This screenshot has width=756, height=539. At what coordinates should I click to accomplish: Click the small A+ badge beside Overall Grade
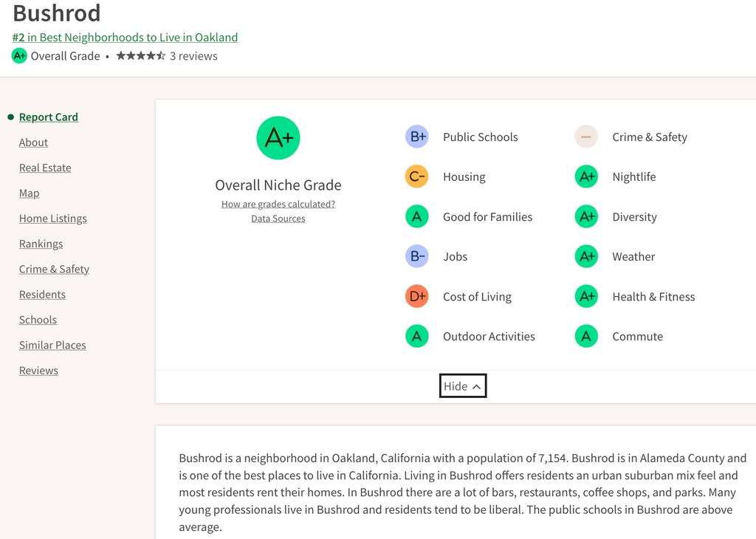(19, 56)
